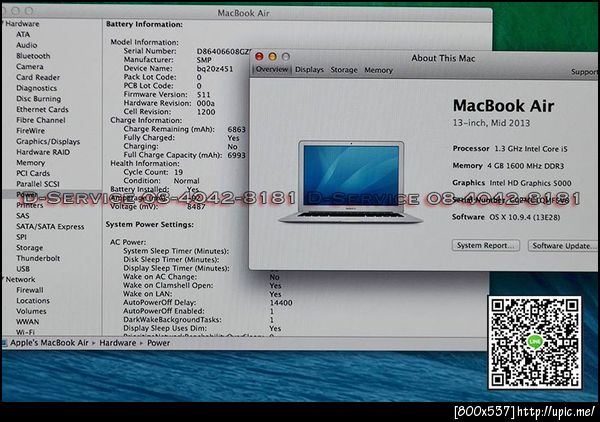This screenshot has width=600, height=422.
Task: Select Parallel SCSI in the sidebar
Action: [x=38, y=184]
